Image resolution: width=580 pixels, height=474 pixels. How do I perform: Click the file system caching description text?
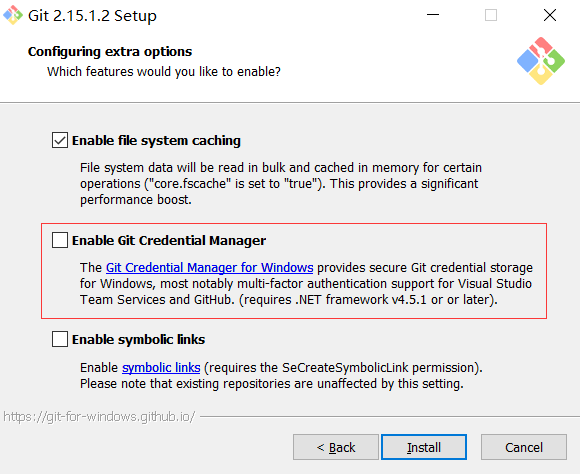coord(281,184)
